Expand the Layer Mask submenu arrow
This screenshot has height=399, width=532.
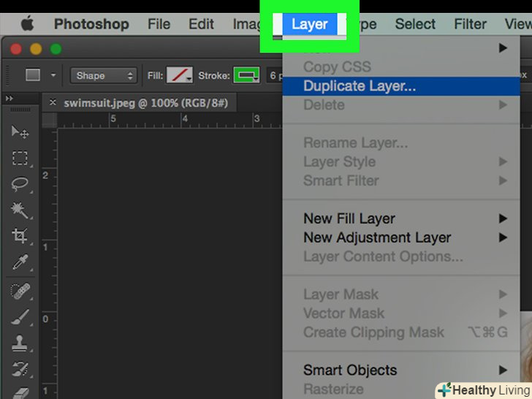503,294
